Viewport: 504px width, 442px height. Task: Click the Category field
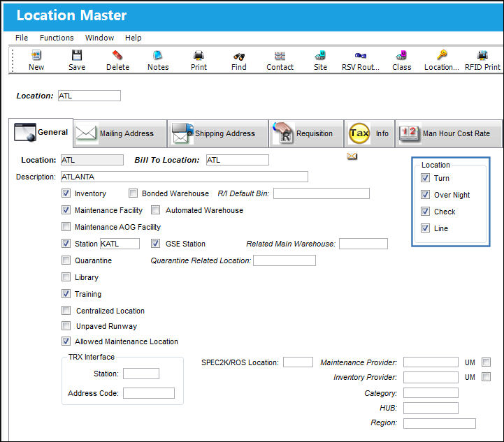pos(431,393)
